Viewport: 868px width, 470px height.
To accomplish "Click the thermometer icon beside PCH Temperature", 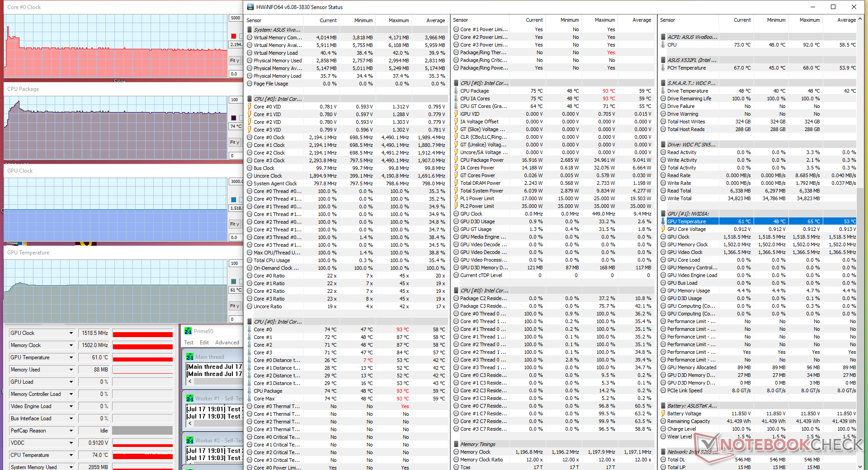I will [x=663, y=68].
